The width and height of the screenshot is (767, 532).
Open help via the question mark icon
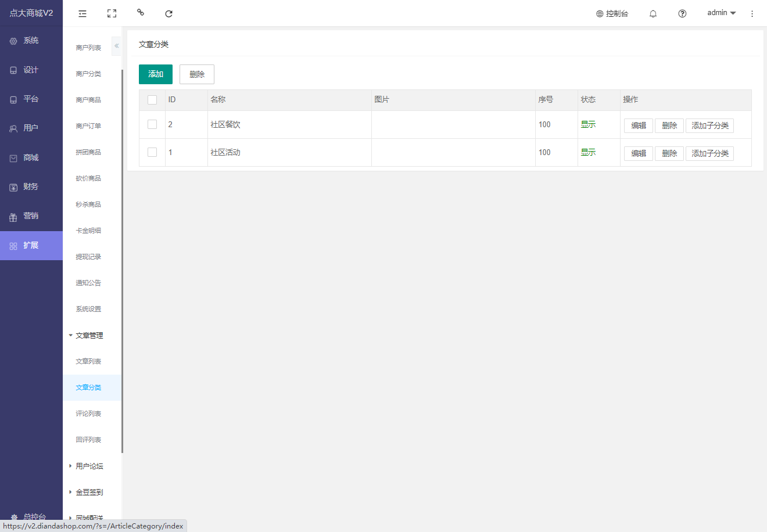coord(682,13)
